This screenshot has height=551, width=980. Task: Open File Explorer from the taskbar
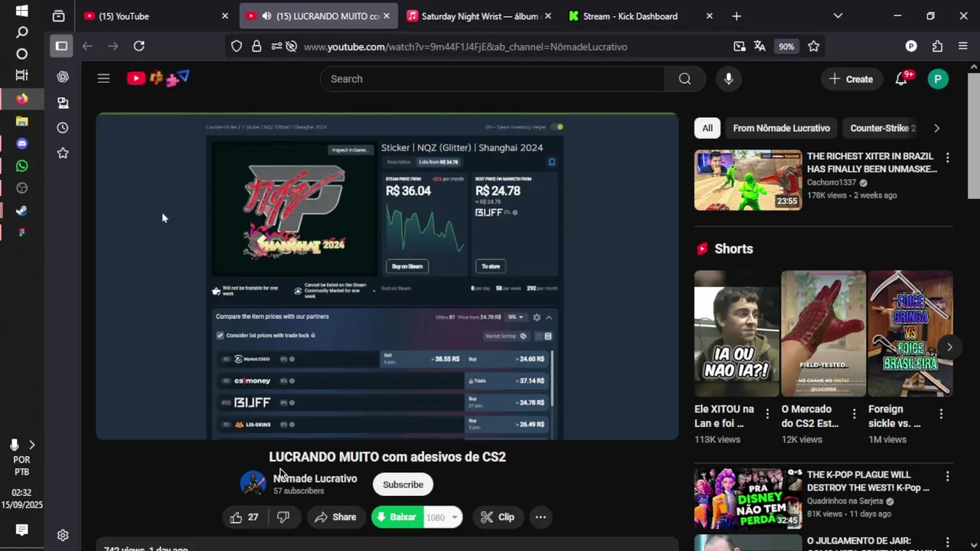(x=21, y=122)
